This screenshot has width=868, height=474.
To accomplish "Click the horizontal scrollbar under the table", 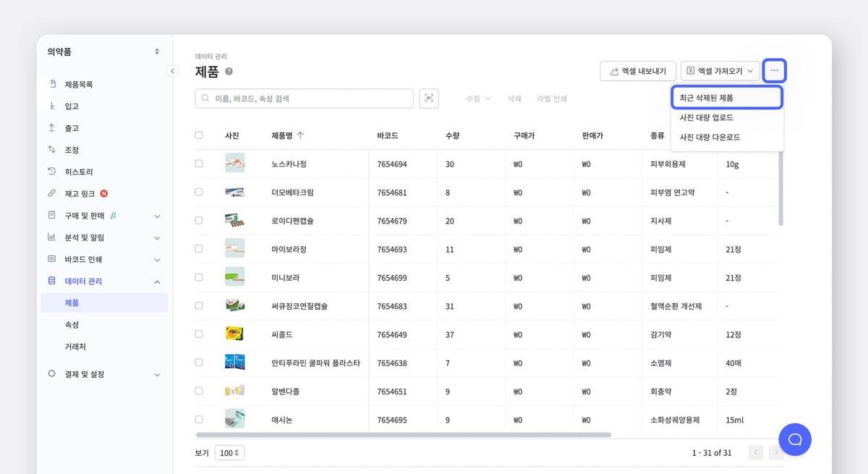I will click(x=403, y=435).
